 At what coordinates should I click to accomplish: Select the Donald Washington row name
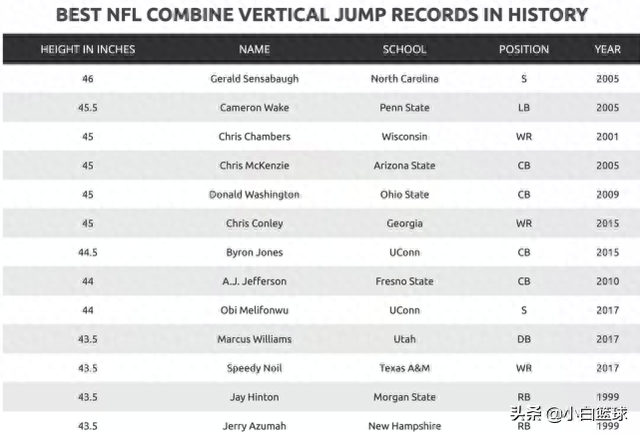pyautogui.click(x=254, y=194)
